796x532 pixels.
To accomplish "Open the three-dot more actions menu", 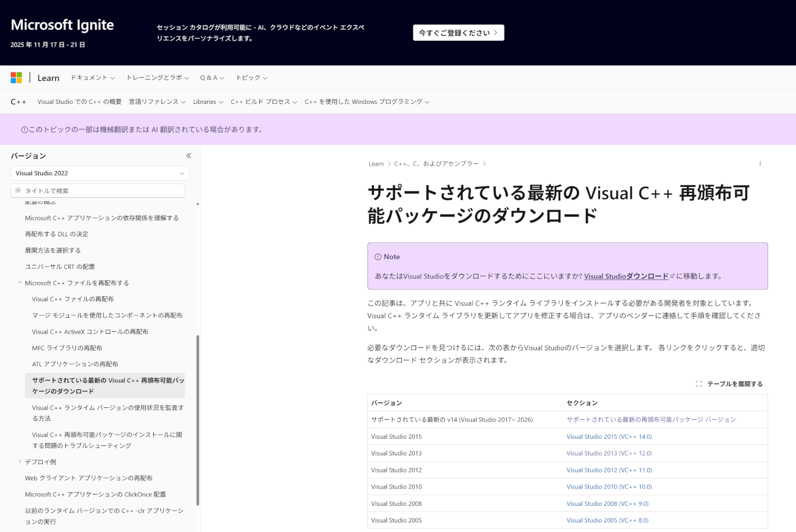I will pyautogui.click(x=760, y=163).
